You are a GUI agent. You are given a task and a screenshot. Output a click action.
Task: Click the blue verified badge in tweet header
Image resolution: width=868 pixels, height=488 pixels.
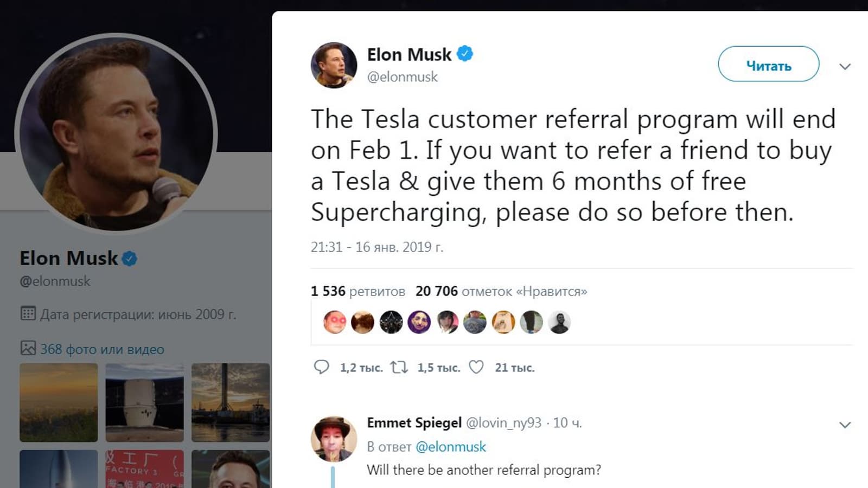465,54
